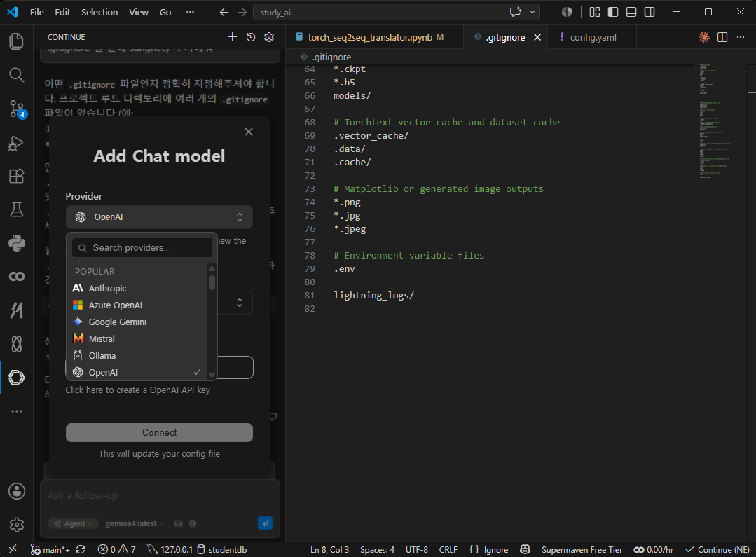Show additional views ellipsis in activity bar
Screen dimensions: 756x557
[x=16, y=411]
